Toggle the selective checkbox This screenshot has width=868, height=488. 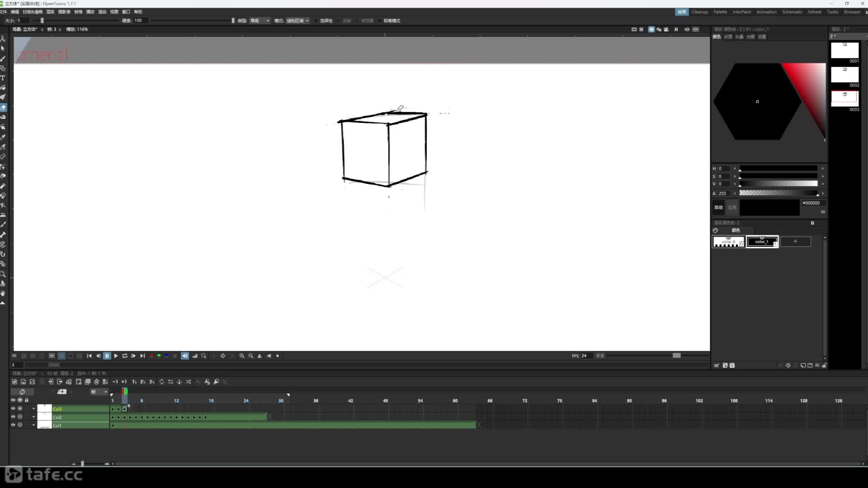(316, 21)
